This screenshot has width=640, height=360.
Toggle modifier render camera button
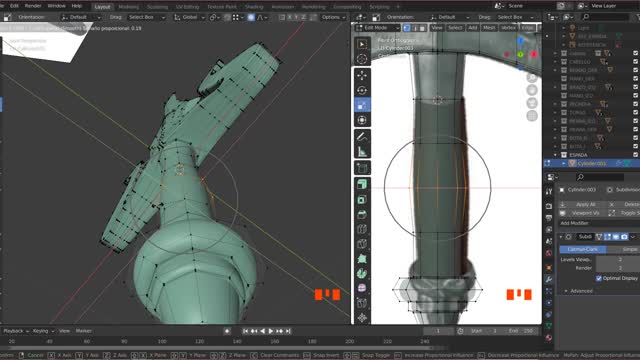(x=624, y=237)
